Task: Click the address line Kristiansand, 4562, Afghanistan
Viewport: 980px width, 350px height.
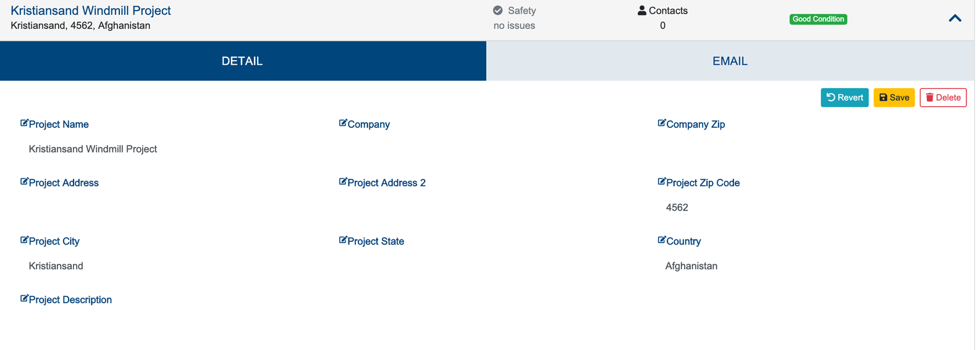Action: click(x=80, y=25)
